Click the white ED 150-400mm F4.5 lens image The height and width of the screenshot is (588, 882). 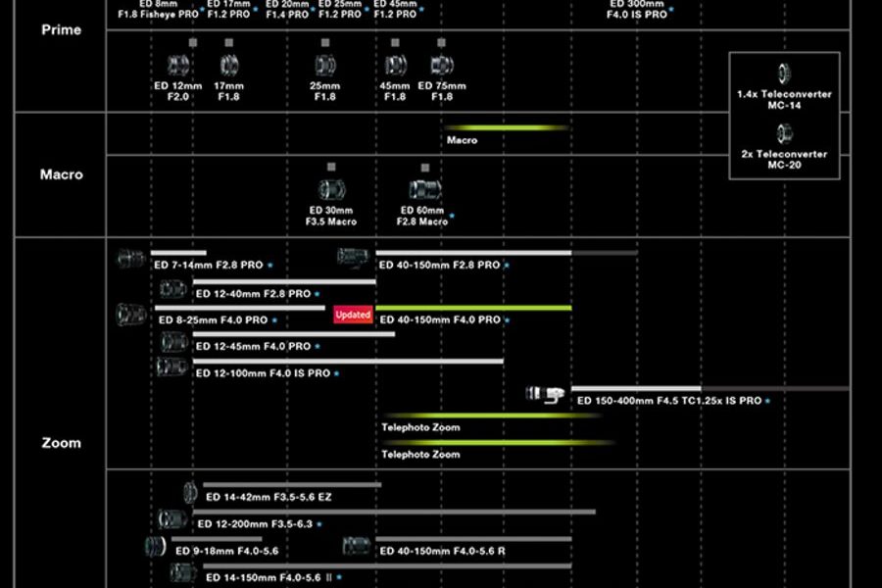coord(545,394)
